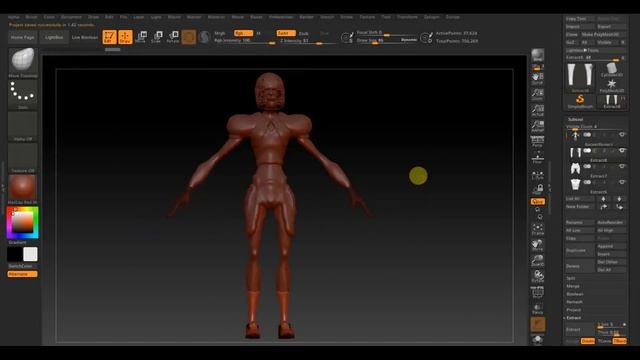The width and height of the screenshot is (640, 360).
Task: Open the current brush thumbnail picker
Action: (x=23, y=60)
